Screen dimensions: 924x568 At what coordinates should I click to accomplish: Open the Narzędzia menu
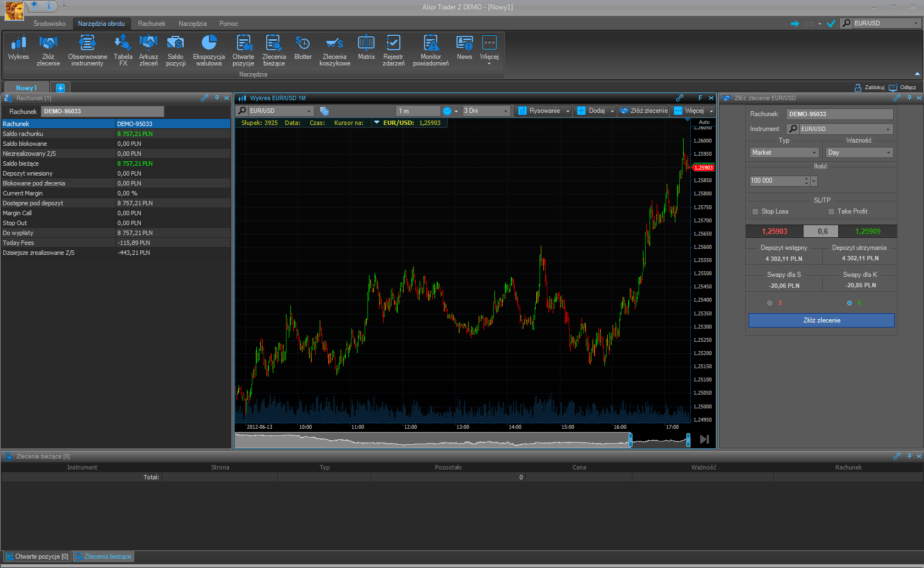click(x=193, y=24)
